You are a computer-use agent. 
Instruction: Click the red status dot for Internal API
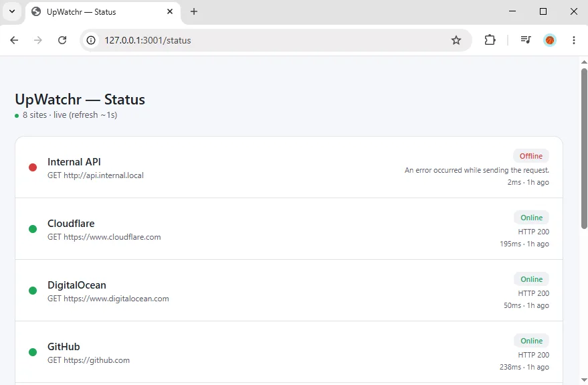coord(33,167)
